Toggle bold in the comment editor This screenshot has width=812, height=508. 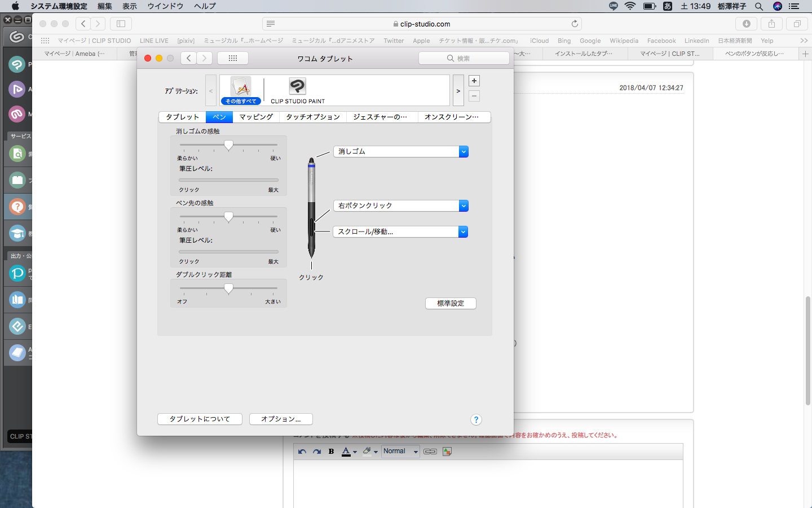[x=331, y=452]
